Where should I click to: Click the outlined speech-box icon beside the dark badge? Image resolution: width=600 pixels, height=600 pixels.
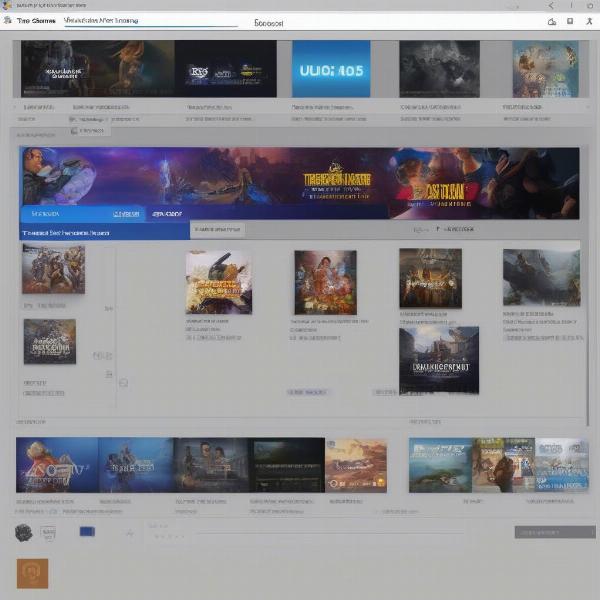coord(48,533)
